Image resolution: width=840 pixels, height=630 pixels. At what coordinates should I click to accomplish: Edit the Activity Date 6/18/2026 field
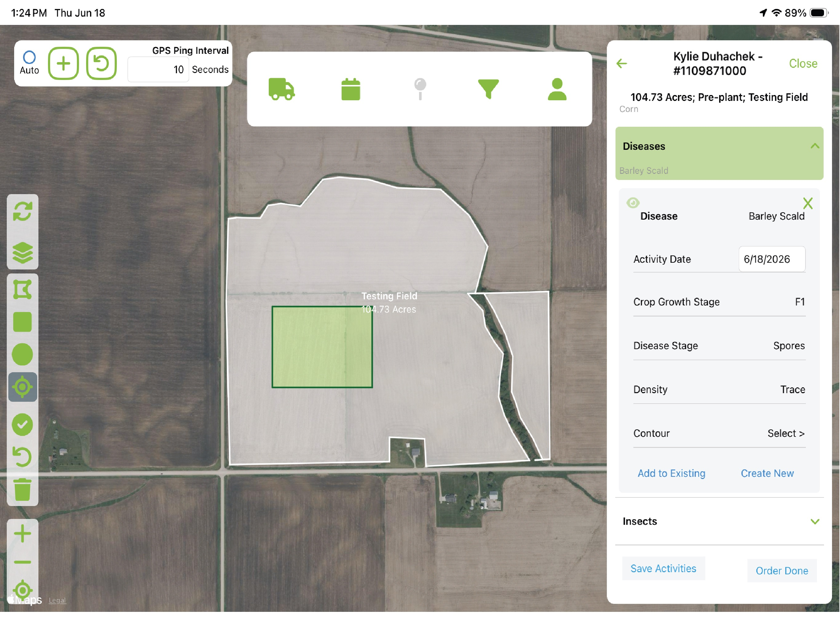pyautogui.click(x=772, y=259)
